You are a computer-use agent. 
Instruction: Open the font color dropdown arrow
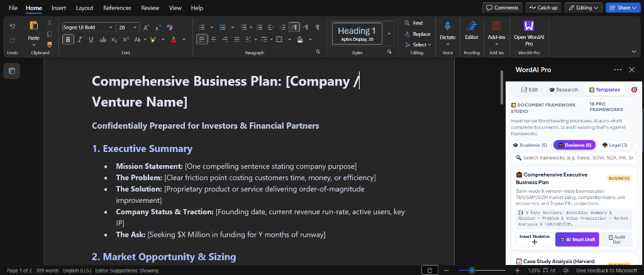(184, 40)
